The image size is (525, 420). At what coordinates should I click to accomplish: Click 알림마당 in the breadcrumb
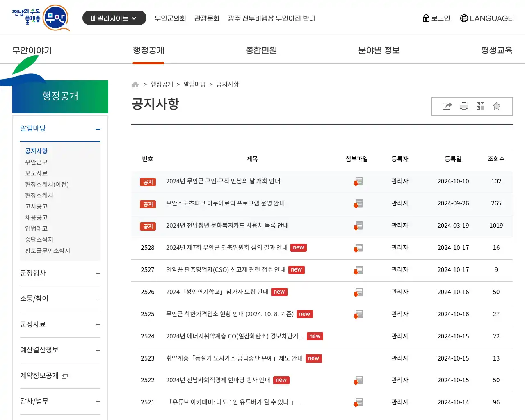coord(195,84)
